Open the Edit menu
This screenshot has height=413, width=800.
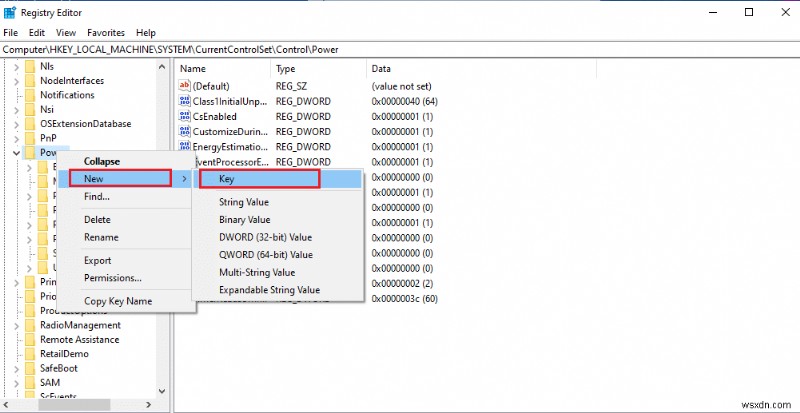click(x=37, y=33)
